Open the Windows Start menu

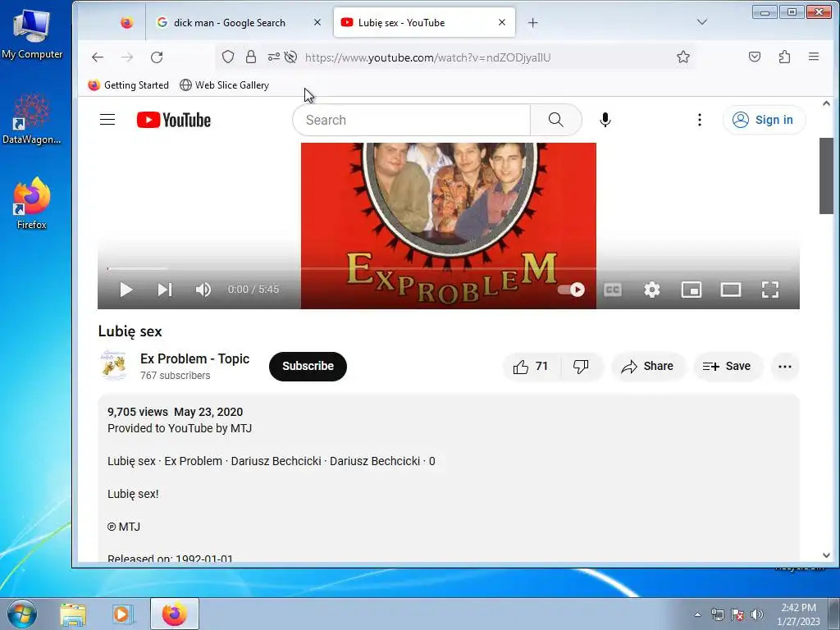(x=22, y=614)
